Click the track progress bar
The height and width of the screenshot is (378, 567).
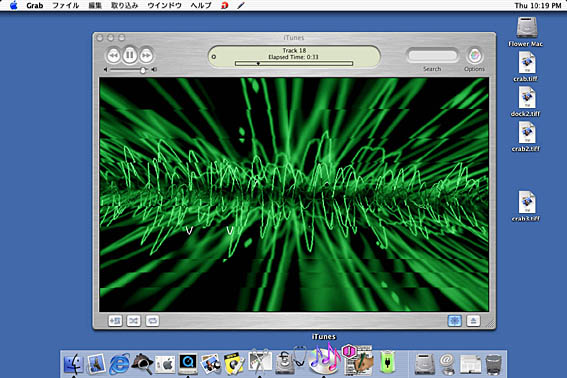294,64
